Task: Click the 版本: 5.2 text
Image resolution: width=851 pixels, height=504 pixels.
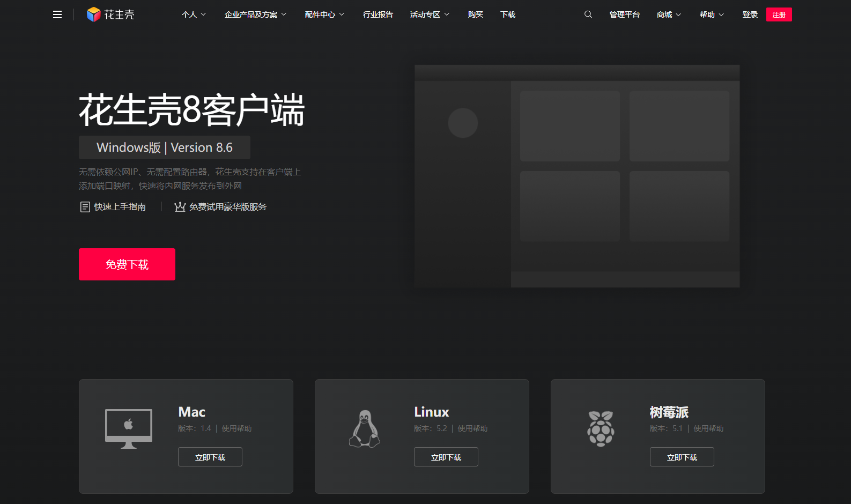Action: [x=431, y=428]
